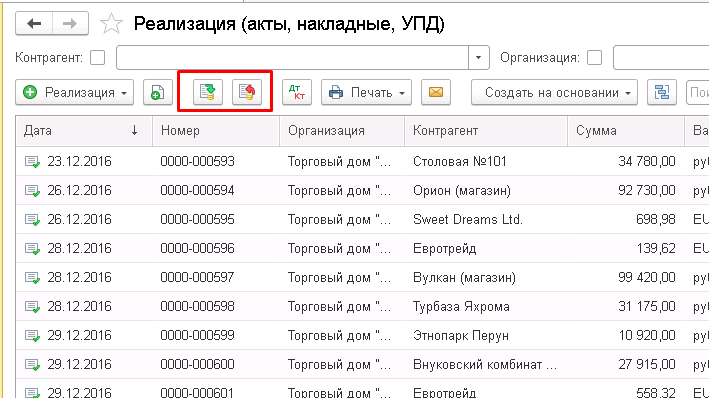
Task: Click into the Организация filter field
Action: [661, 57]
